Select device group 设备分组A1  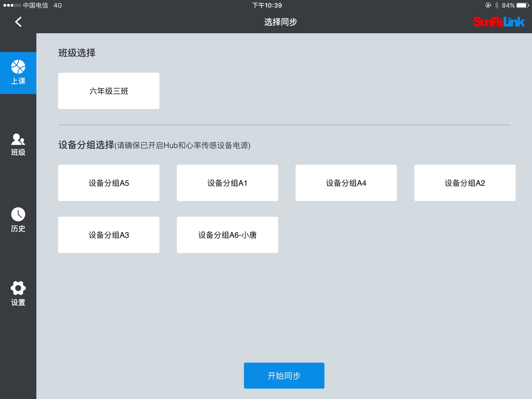228,183
